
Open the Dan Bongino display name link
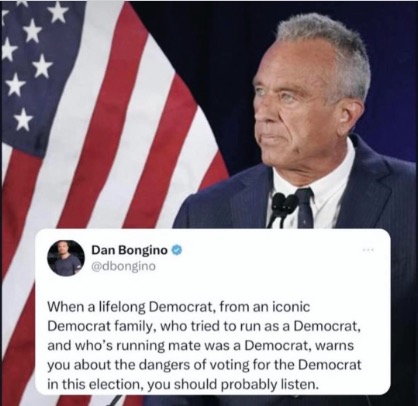[x=129, y=250]
